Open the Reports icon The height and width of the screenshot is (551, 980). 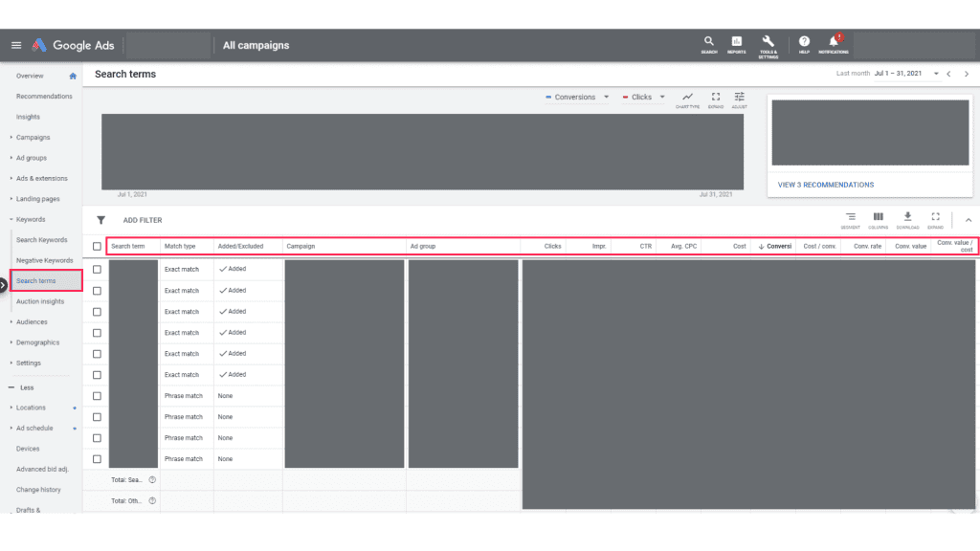736,45
